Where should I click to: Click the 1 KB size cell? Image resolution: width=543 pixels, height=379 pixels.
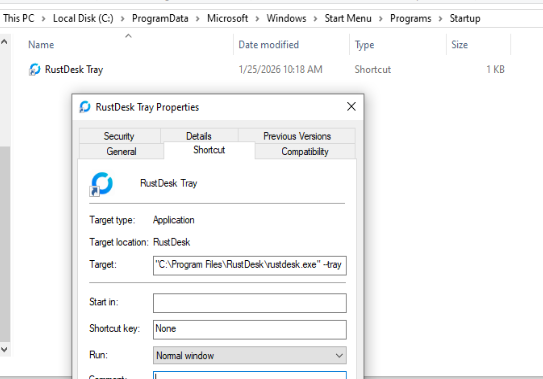[495, 70]
